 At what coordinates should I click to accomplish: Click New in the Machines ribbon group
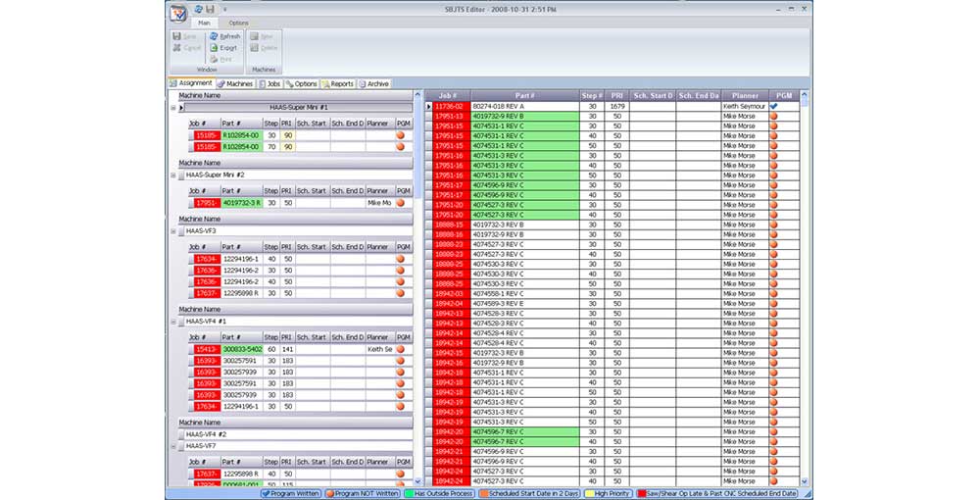[x=262, y=36]
